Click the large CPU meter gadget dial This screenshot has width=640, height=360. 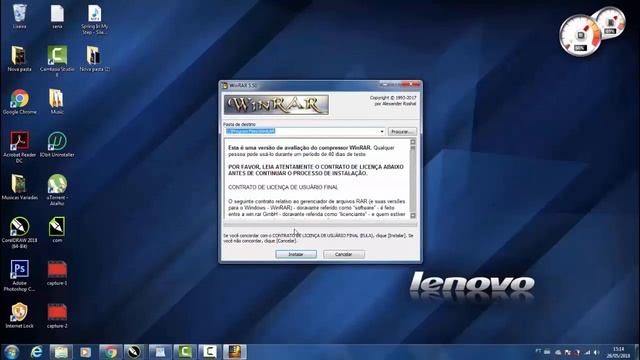click(x=580, y=36)
